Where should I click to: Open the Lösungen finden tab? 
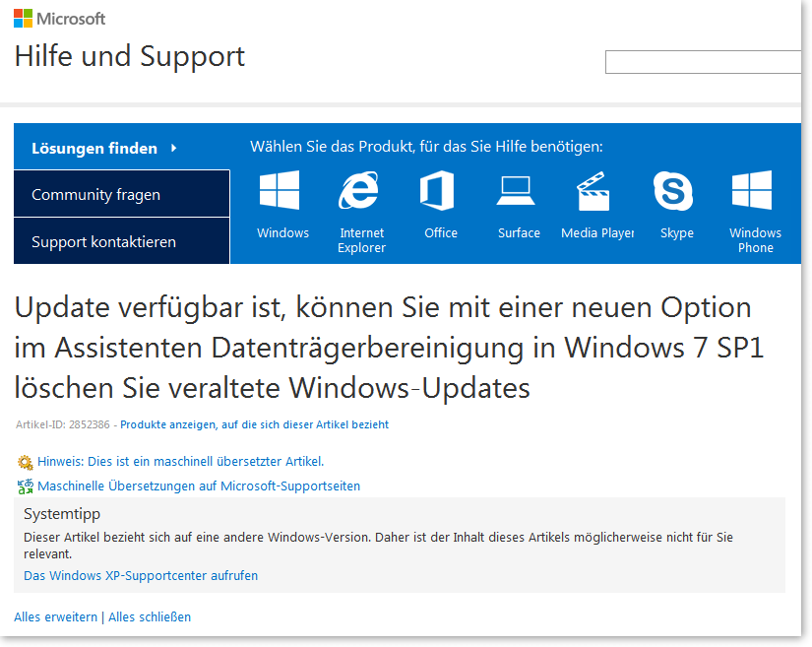[94, 149]
